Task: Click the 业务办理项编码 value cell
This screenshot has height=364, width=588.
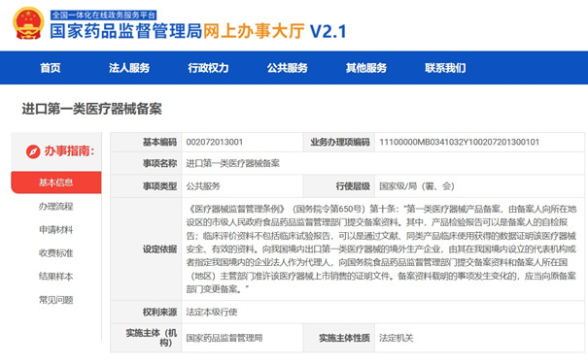Action: point(479,143)
